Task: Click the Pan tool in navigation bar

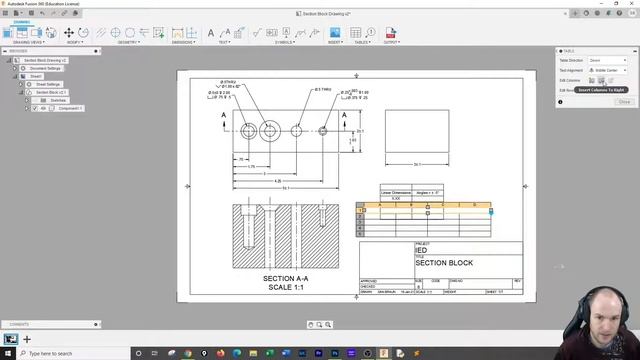Action: (311, 324)
